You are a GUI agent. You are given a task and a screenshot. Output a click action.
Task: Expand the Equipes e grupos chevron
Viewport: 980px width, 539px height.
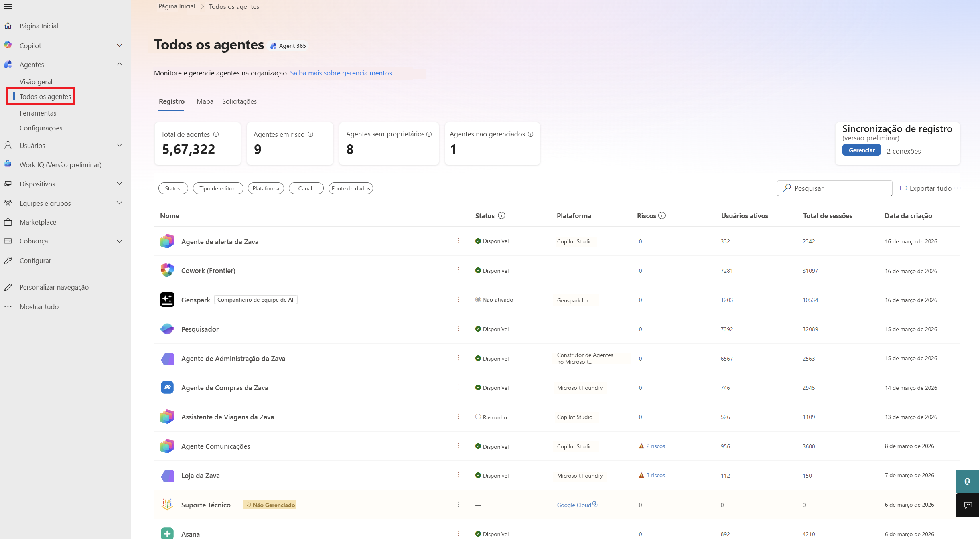[x=120, y=203]
